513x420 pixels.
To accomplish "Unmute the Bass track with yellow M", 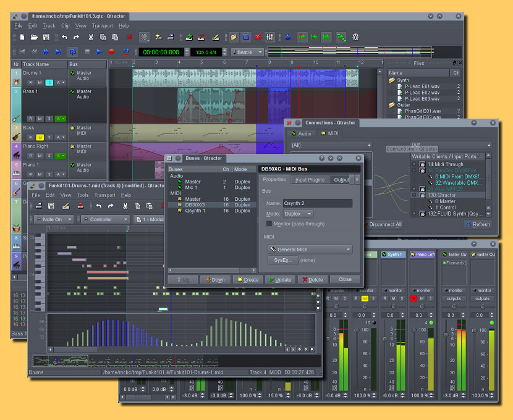I will tap(40, 137).
